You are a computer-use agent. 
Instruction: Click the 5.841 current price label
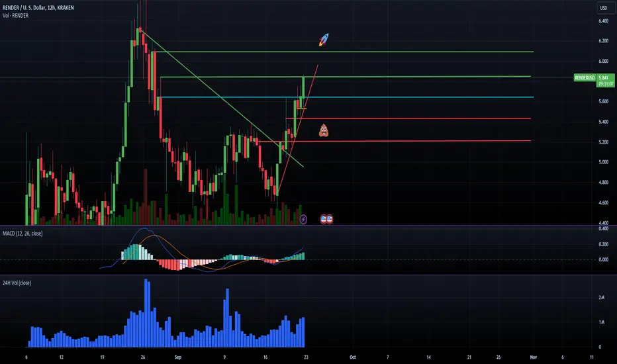[603, 78]
